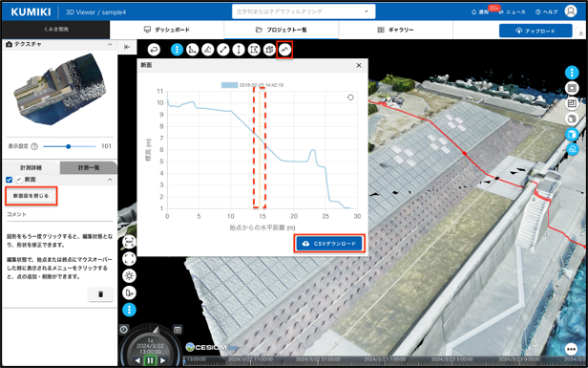Open the ギャラリー tab
This screenshot has height=368, width=588.
tap(395, 30)
